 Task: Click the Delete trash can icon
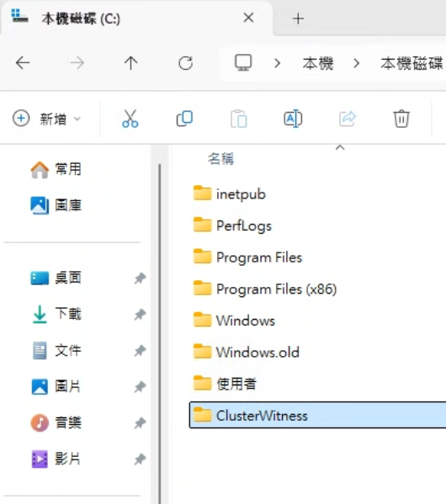point(401,119)
